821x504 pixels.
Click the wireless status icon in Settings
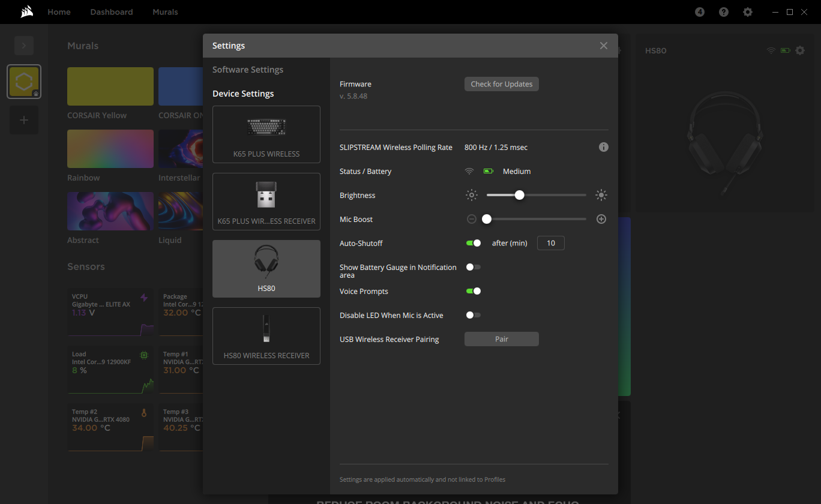click(x=469, y=171)
